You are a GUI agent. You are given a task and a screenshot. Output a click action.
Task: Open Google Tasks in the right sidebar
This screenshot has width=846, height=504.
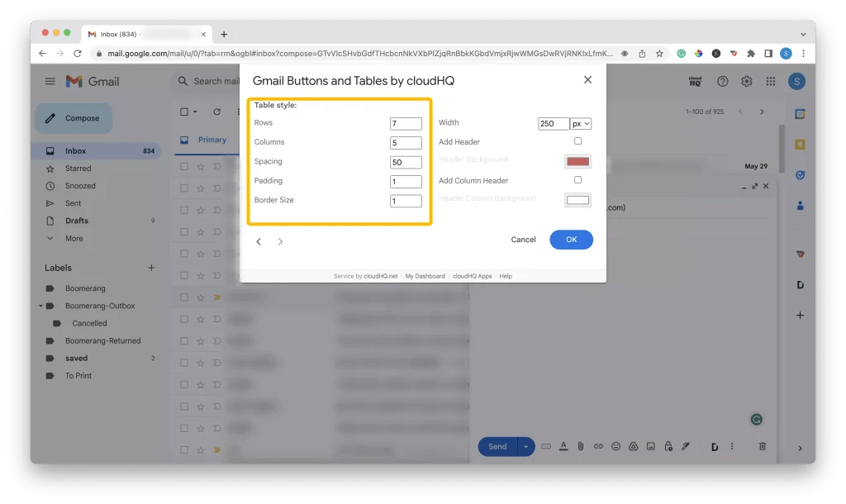(x=800, y=175)
